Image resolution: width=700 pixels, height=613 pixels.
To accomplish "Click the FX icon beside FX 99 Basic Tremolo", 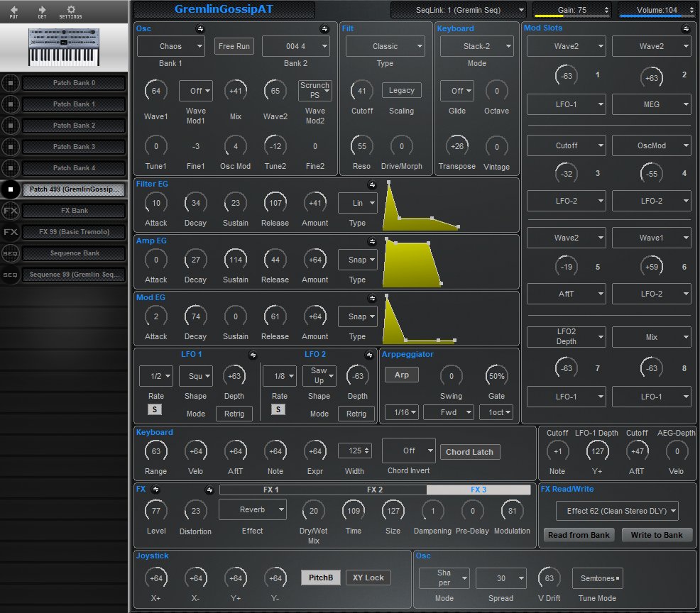I will (x=11, y=232).
